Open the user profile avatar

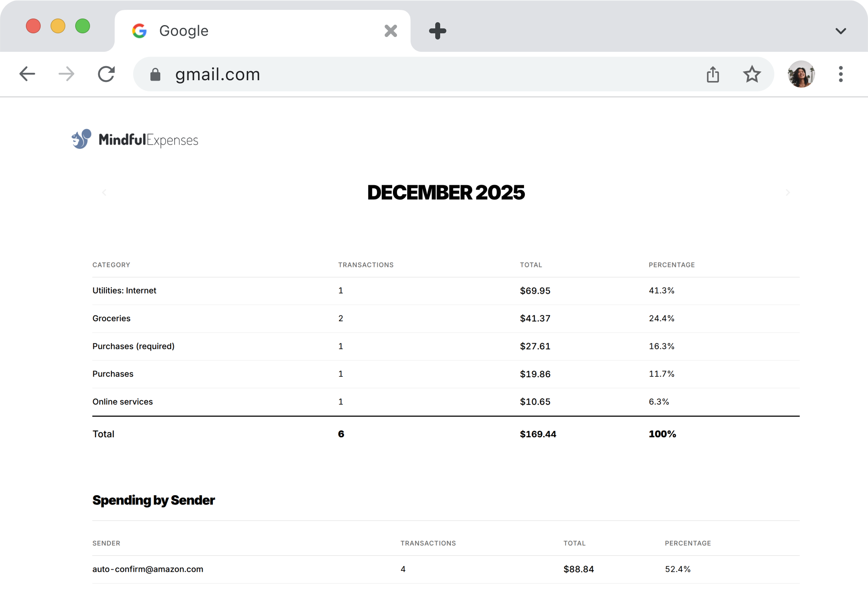(x=801, y=74)
